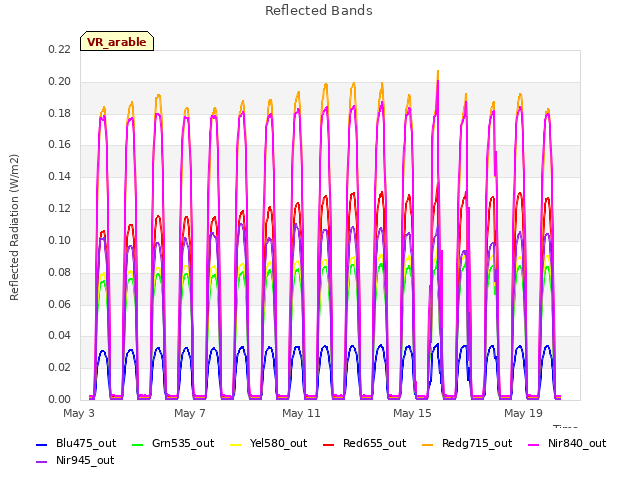Click the 0.18 y-axis tick label

[x=60, y=113]
